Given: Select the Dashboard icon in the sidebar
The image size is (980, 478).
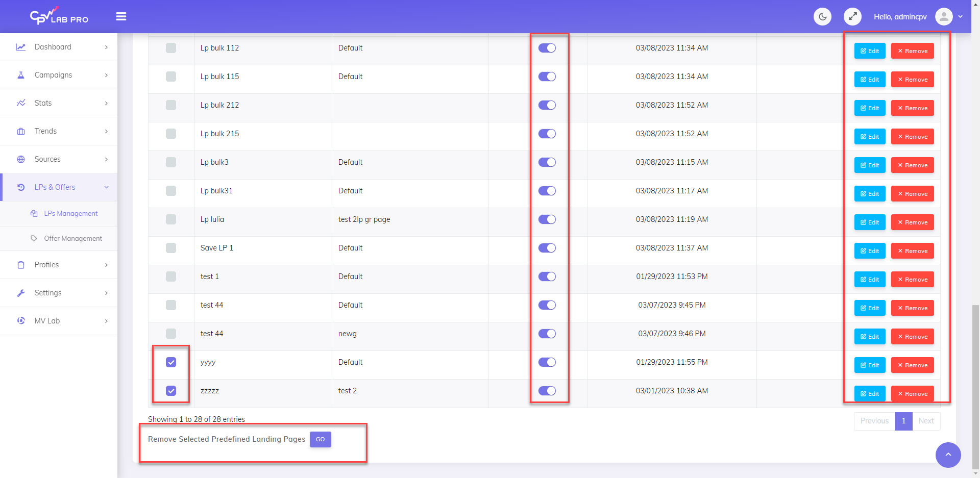Looking at the screenshot, I should point(21,47).
